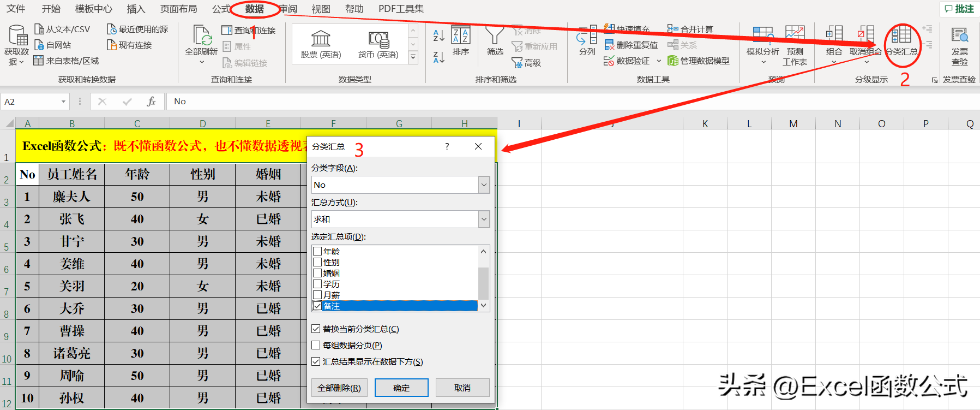Open the Name Box dropdown arrow

click(x=63, y=102)
